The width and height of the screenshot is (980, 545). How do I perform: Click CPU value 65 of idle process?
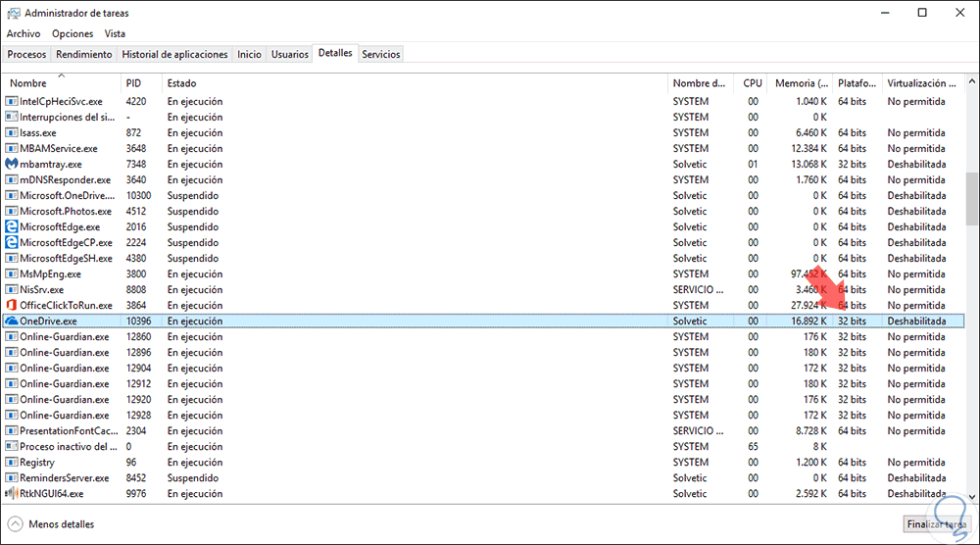click(753, 446)
